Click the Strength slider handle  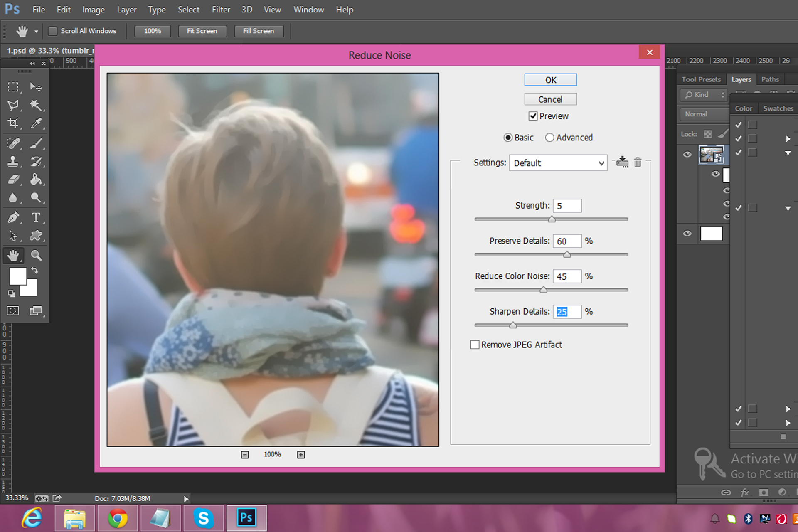tap(552, 219)
